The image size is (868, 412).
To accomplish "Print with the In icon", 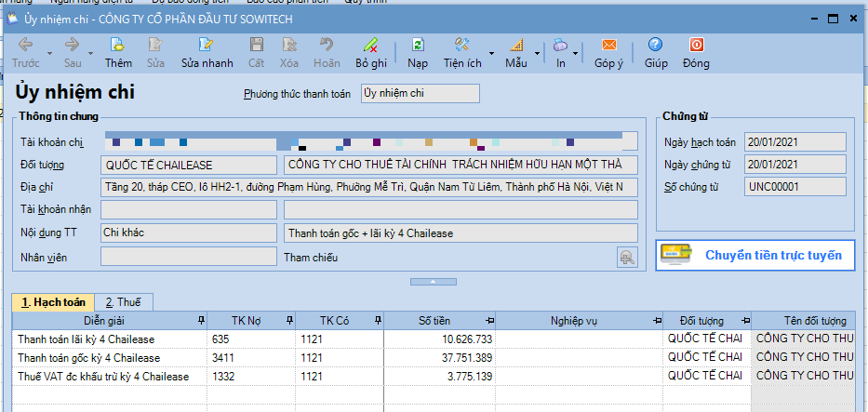I will (x=561, y=45).
